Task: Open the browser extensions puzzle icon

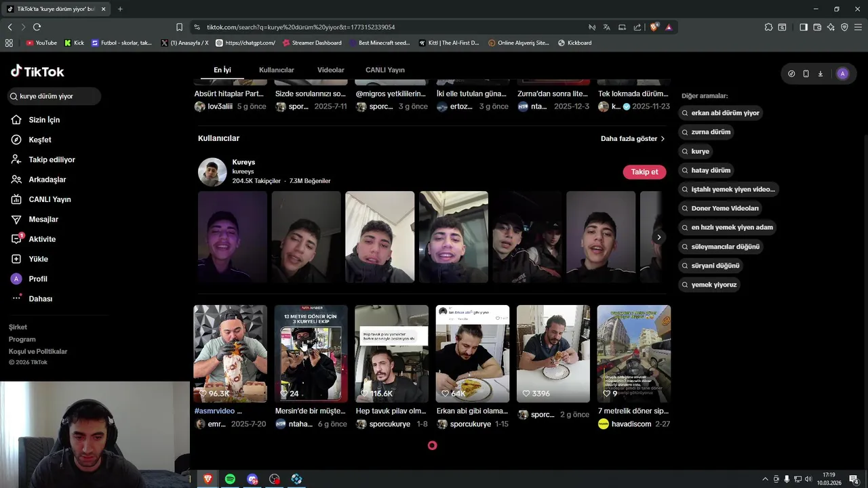Action: tap(768, 27)
